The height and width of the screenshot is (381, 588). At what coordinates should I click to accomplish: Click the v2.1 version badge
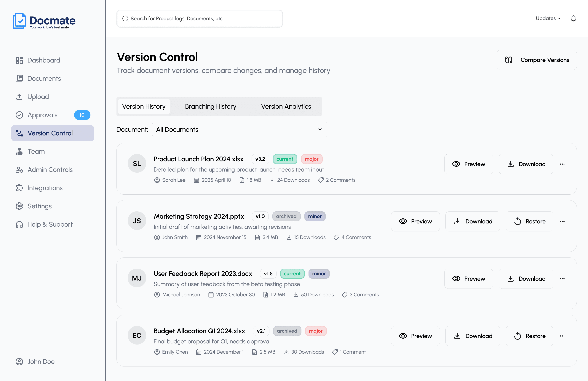(x=261, y=331)
